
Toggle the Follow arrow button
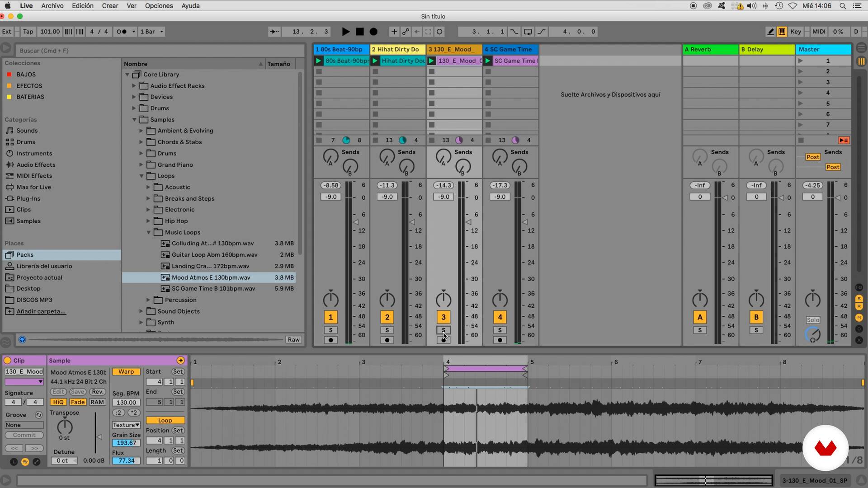[x=274, y=32]
